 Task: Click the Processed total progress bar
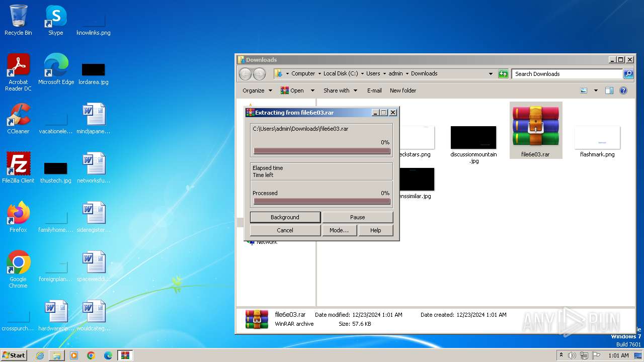point(322,202)
